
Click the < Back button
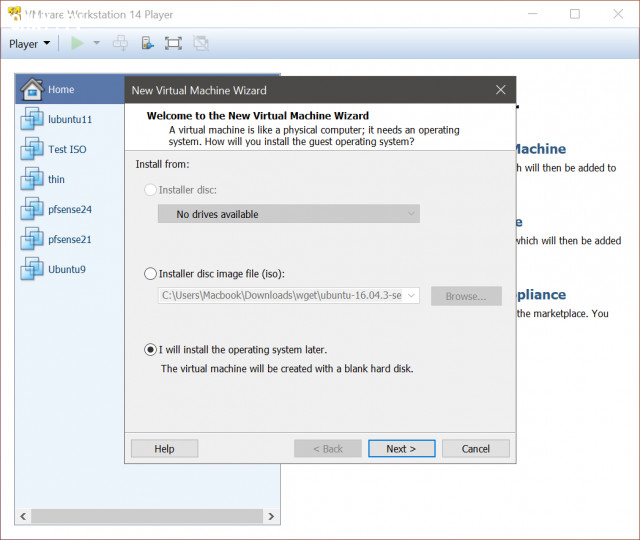328,449
